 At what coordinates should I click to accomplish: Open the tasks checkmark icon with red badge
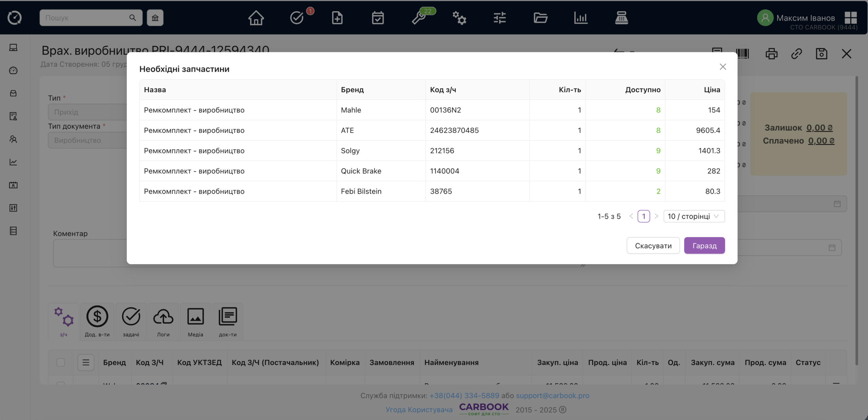pyautogui.click(x=297, y=18)
